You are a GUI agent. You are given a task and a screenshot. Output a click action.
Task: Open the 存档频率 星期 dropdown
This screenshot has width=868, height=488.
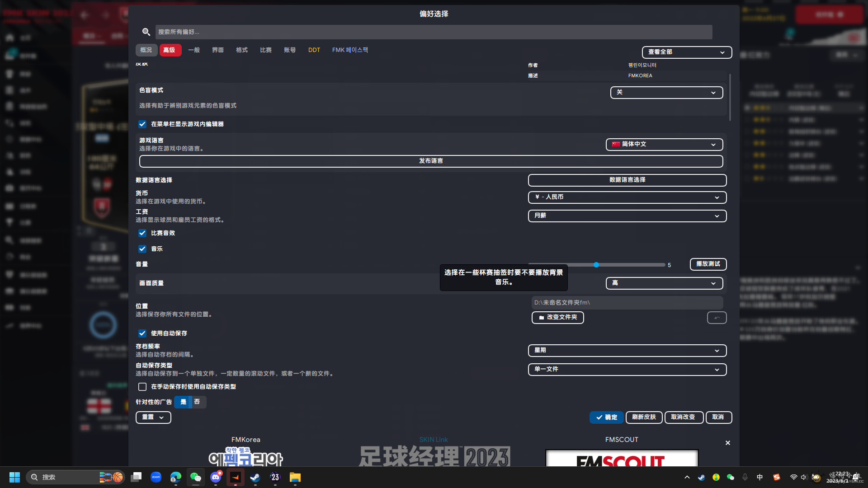click(x=627, y=351)
